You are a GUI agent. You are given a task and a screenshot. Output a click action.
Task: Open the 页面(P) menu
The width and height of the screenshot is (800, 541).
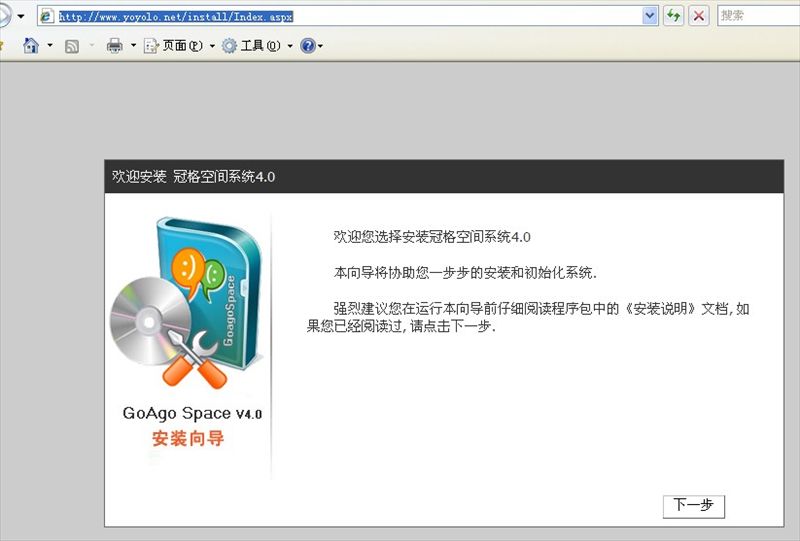point(179,46)
